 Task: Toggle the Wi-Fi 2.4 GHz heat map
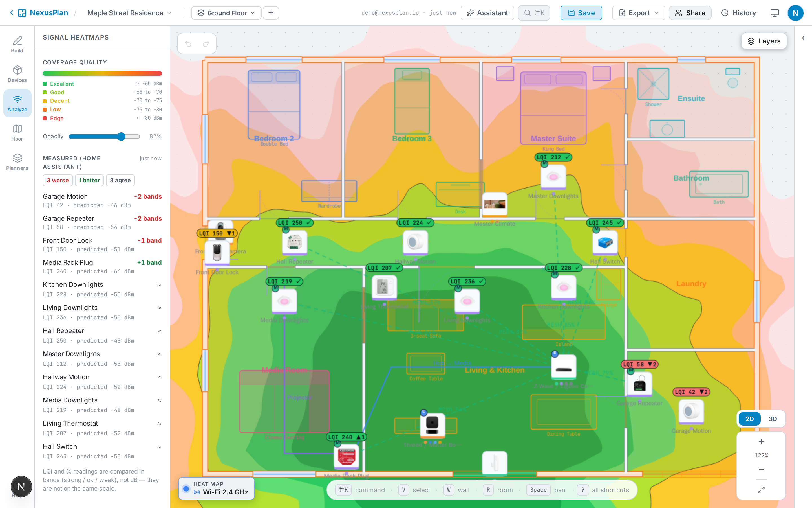[x=217, y=489]
